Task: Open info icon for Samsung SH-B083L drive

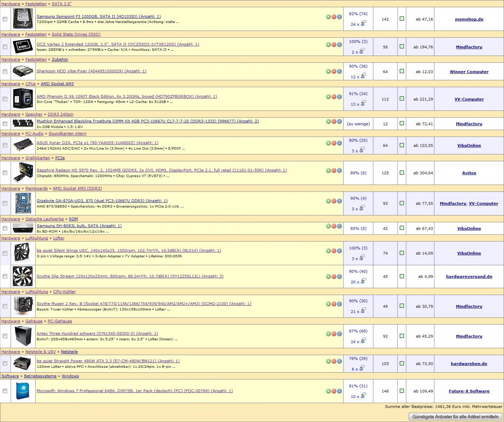Action: point(339,226)
